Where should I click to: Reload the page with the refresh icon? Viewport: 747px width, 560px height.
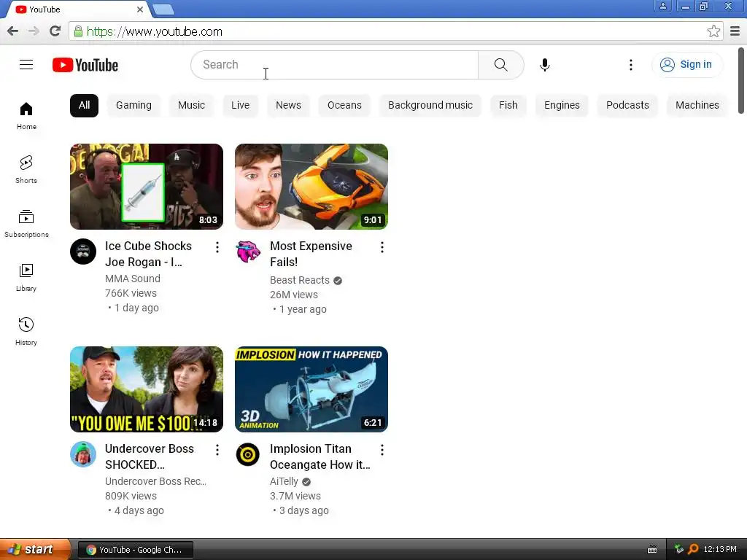click(x=55, y=31)
